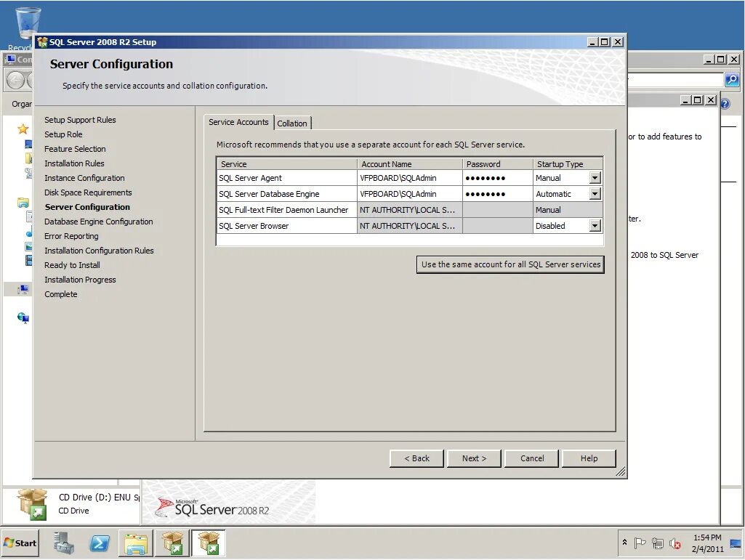The width and height of the screenshot is (745, 560).
Task: Switch to the Service Accounts tab
Action: tap(238, 122)
